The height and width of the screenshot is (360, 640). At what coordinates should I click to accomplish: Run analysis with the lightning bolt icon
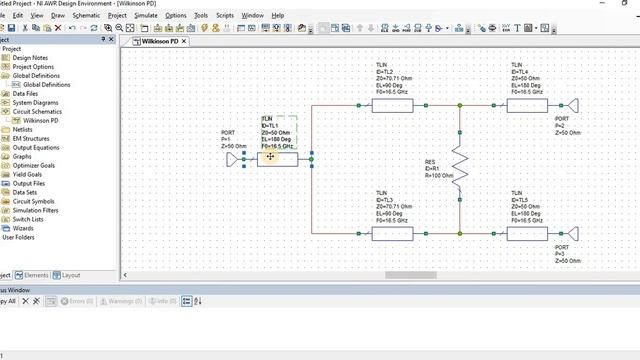(204, 28)
